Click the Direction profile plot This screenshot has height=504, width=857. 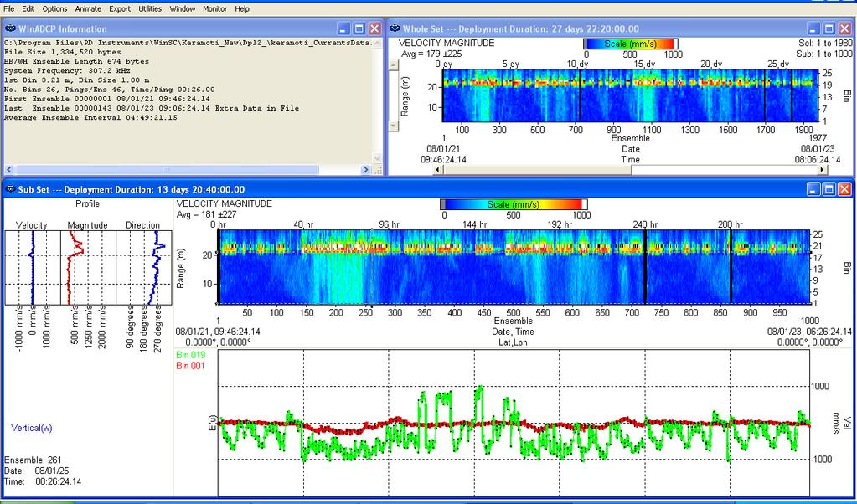(144, 268)
